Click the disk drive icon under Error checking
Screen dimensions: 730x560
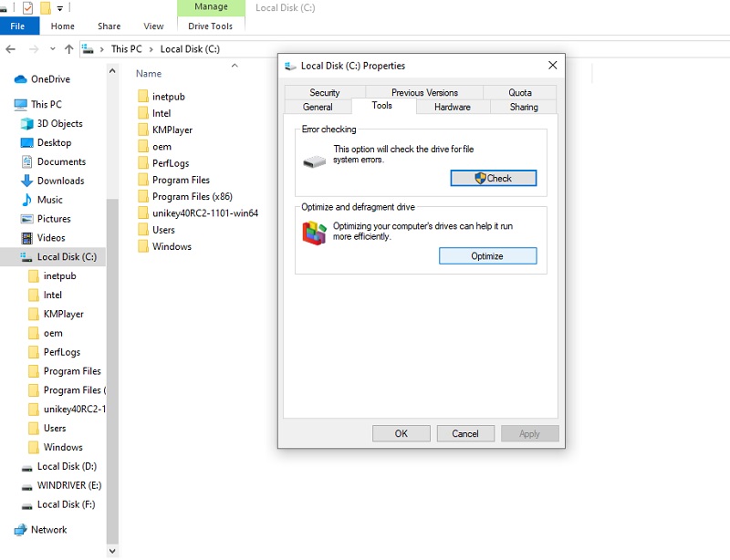[314, 162]
